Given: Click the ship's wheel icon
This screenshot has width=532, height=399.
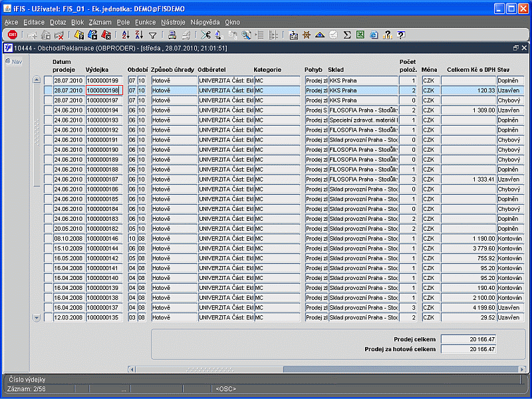Looking at the screenshot, I should [x=307, y=35].
